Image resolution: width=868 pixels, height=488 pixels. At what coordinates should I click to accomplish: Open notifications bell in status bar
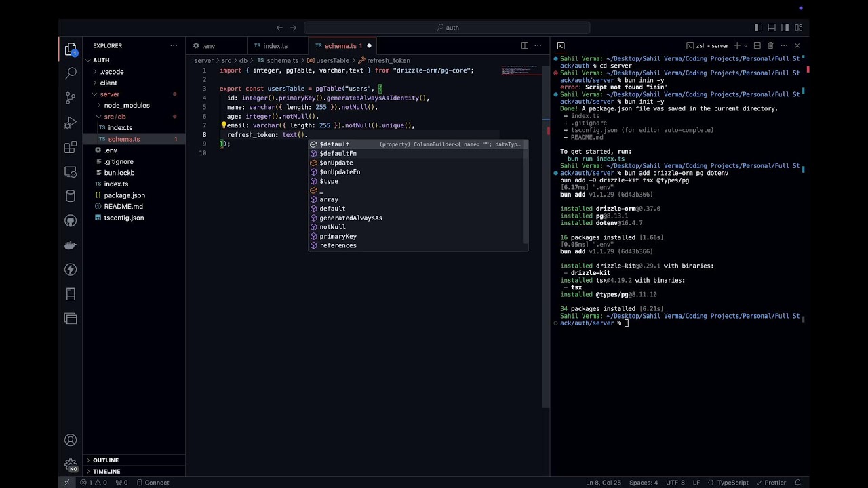798,483
